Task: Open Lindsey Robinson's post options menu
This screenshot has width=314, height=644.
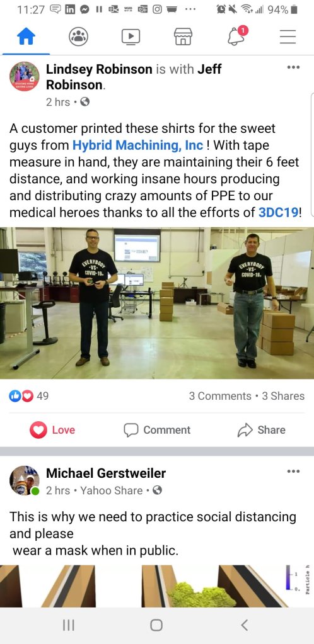Action: pyautogui.click(x=293, y=67)
